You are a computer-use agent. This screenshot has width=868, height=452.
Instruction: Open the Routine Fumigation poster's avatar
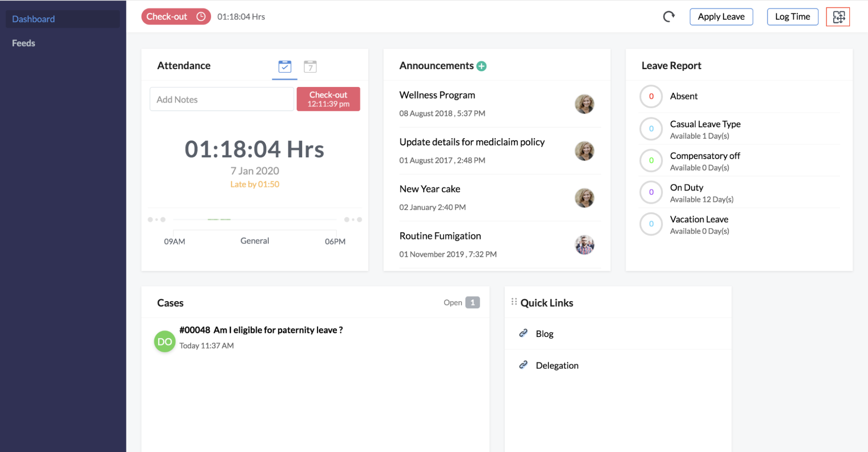coord(584,245)
